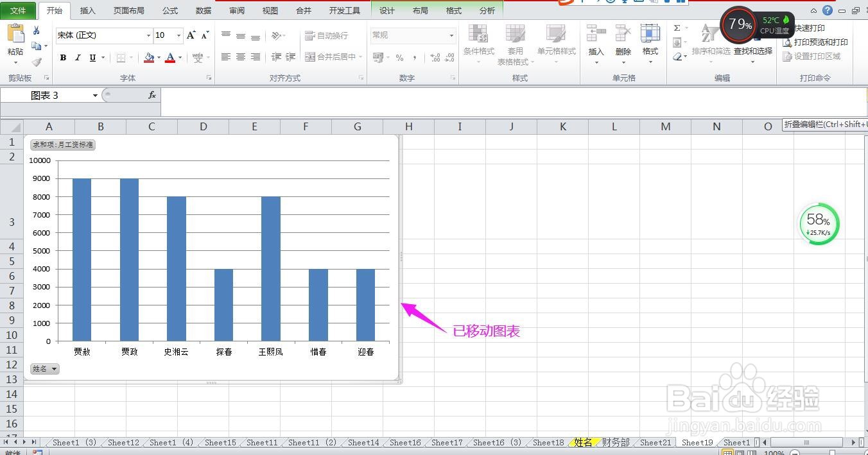The height and width of the screenshot is (455, 868).
Task: Open the Help question mark icon
Action: (x=828, y=10)
